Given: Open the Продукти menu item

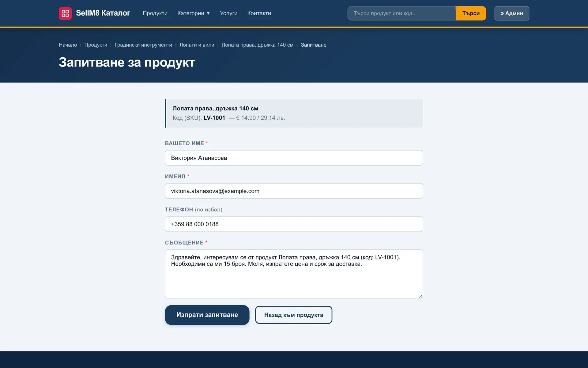Looking at the screenshot, I should pos(155,13).
